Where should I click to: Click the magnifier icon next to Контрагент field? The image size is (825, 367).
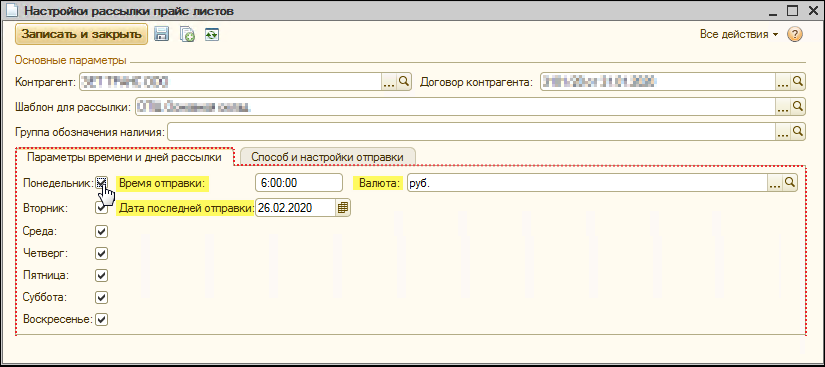404,81
